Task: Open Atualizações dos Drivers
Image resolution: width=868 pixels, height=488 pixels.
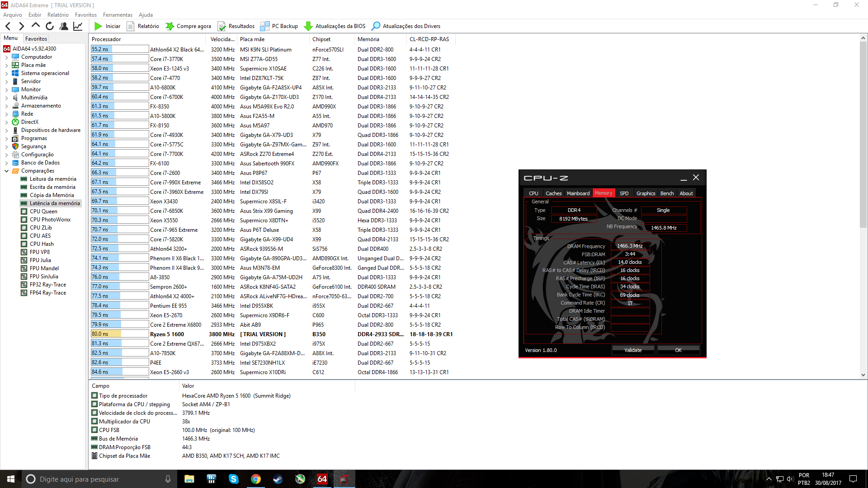Action: pyautogui.click(x=406, y=26)
